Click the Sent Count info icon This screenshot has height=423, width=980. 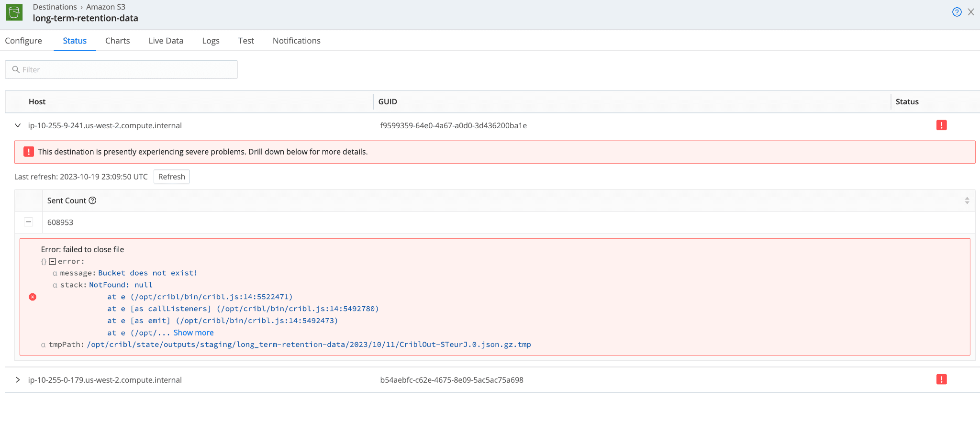pos(93,200)
